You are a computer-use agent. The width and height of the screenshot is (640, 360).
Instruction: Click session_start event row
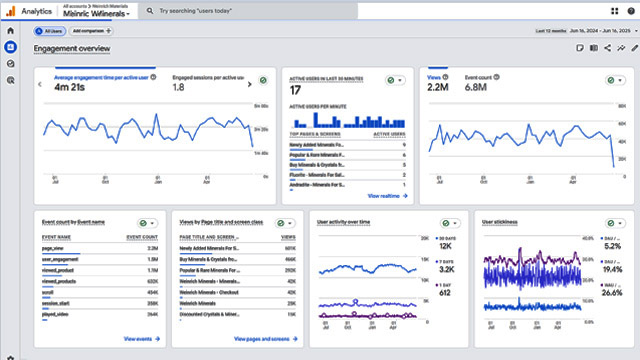[100, 303]
